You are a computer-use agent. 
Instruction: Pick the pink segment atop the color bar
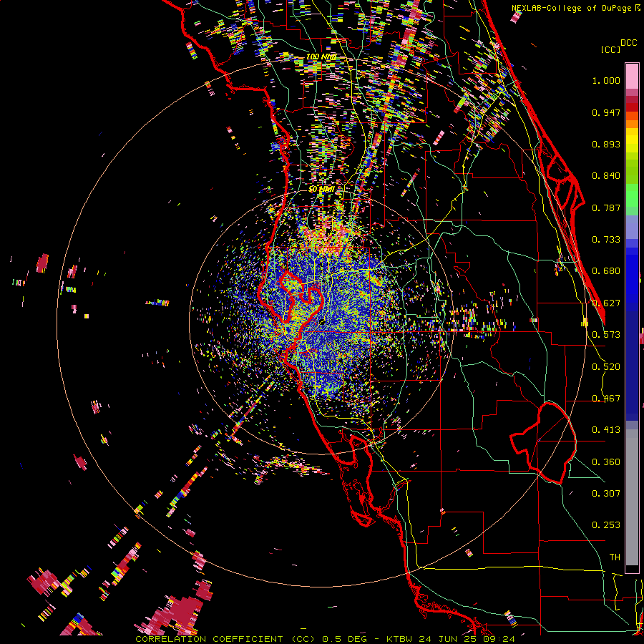[x=632, y=76]
